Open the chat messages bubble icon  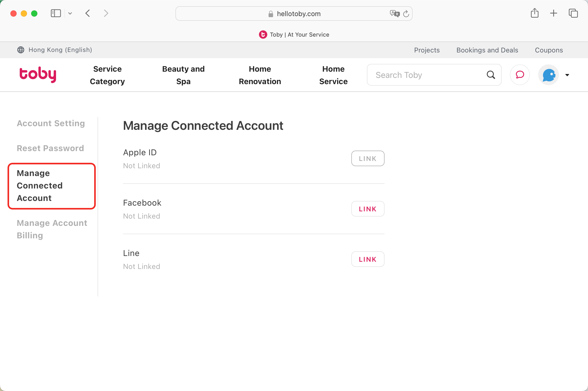[520, 75]
